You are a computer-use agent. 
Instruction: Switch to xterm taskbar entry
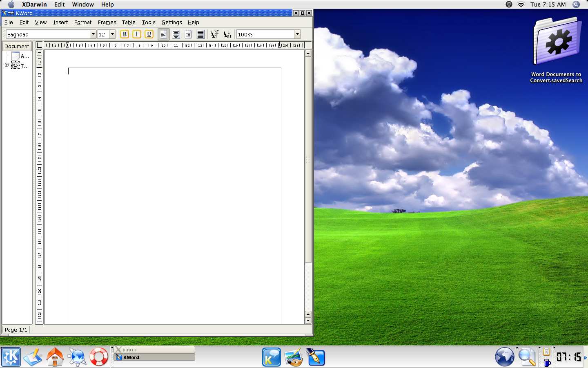point(154,350)
